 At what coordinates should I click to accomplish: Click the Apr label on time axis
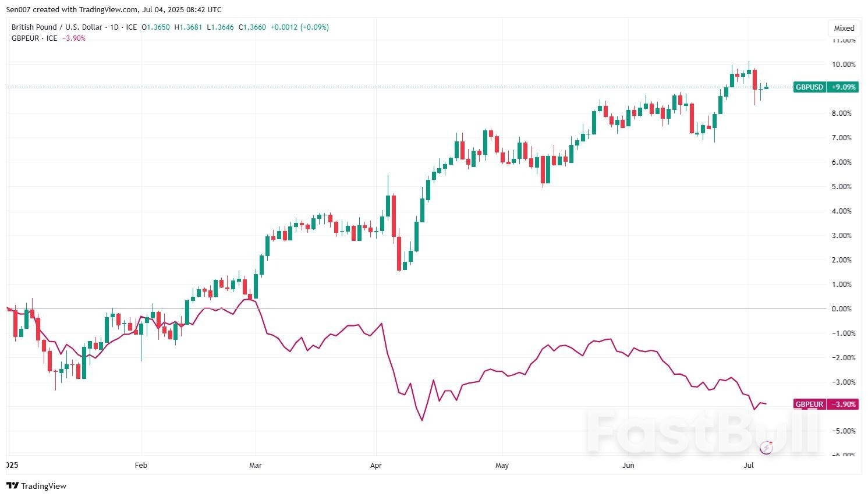(x=376, y=466)
